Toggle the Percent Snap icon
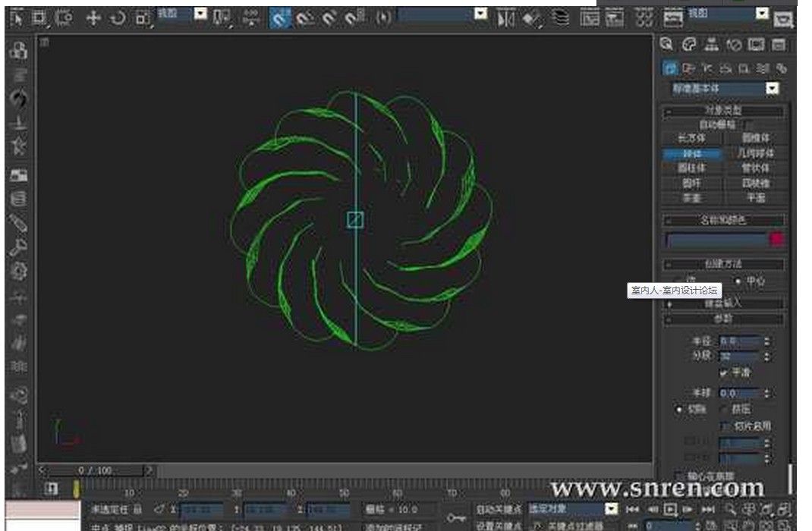This screenshot has height=531, width=812. tap(329, 19)
